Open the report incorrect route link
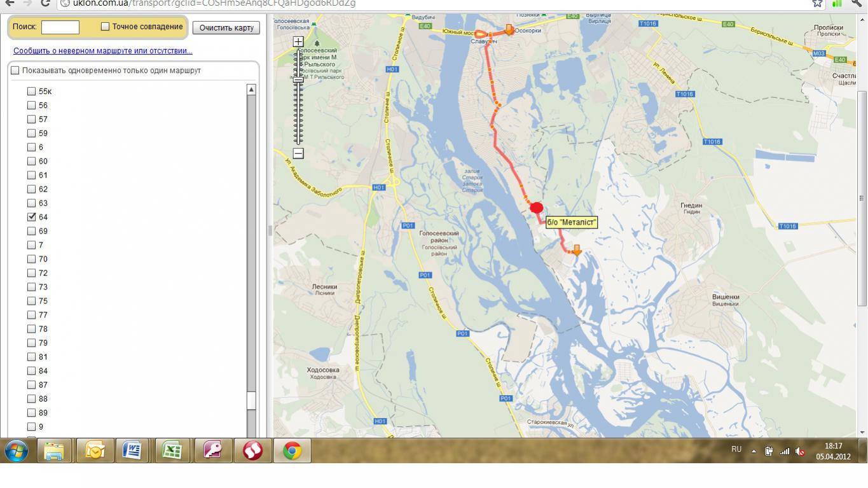The image size is (868, 488). point(103,50)
